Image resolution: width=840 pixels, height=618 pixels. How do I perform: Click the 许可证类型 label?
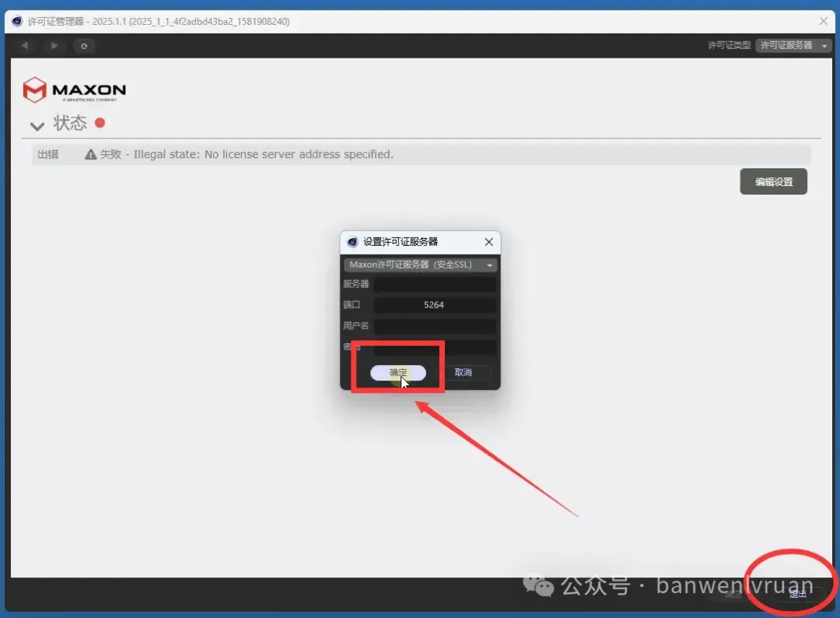click(729, 46)
